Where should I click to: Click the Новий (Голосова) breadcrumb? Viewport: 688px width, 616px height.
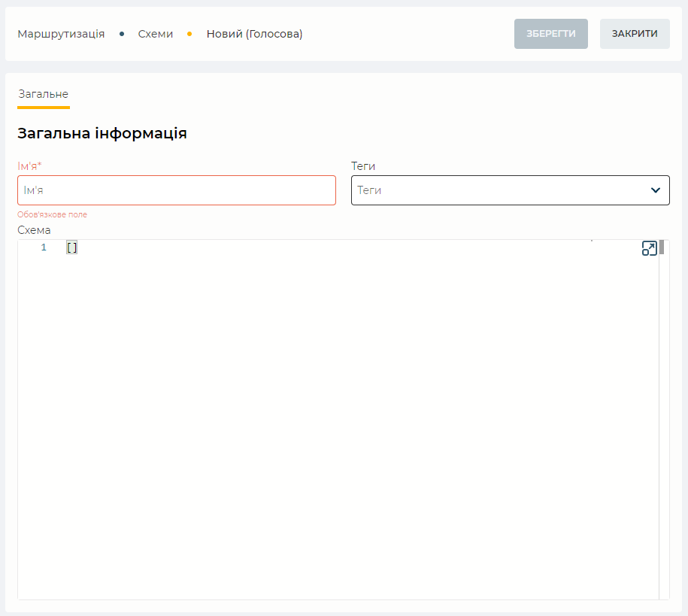[254, 34]
